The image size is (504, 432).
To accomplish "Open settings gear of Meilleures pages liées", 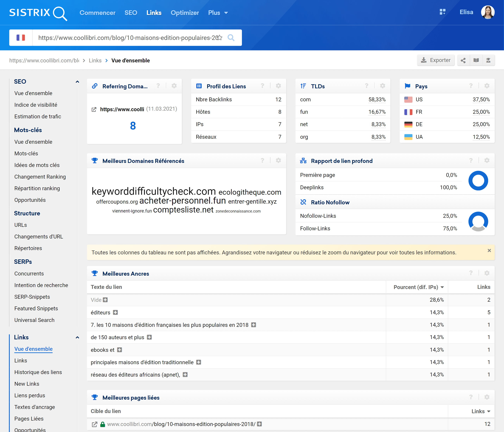I will (x=487, y=397).
